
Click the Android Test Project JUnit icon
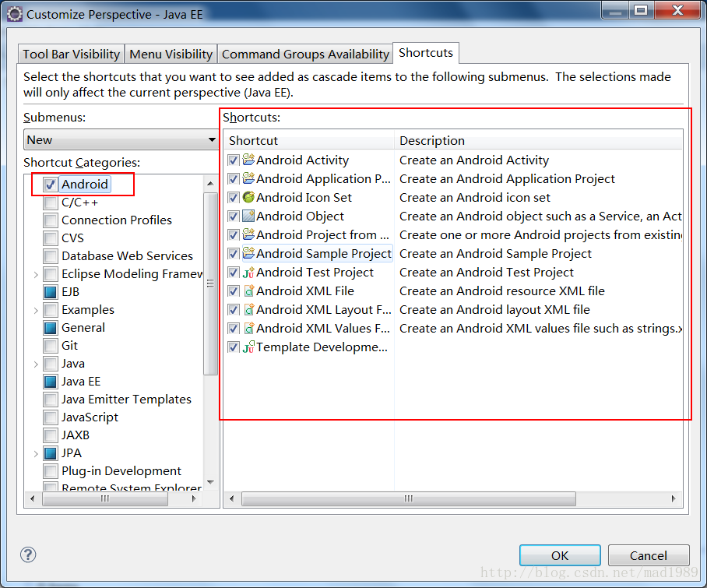point(248,272)
